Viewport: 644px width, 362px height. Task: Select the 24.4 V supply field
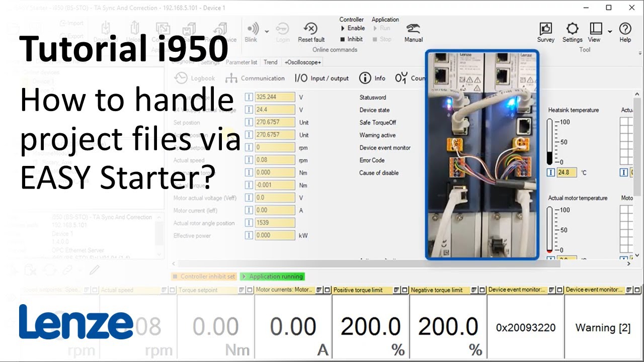tap(275, 110)
